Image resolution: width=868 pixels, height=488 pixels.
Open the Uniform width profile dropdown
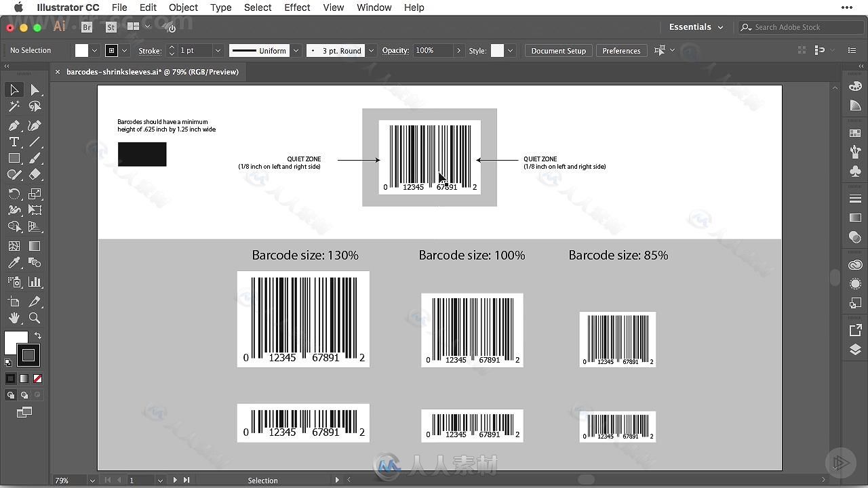(296, 51)
